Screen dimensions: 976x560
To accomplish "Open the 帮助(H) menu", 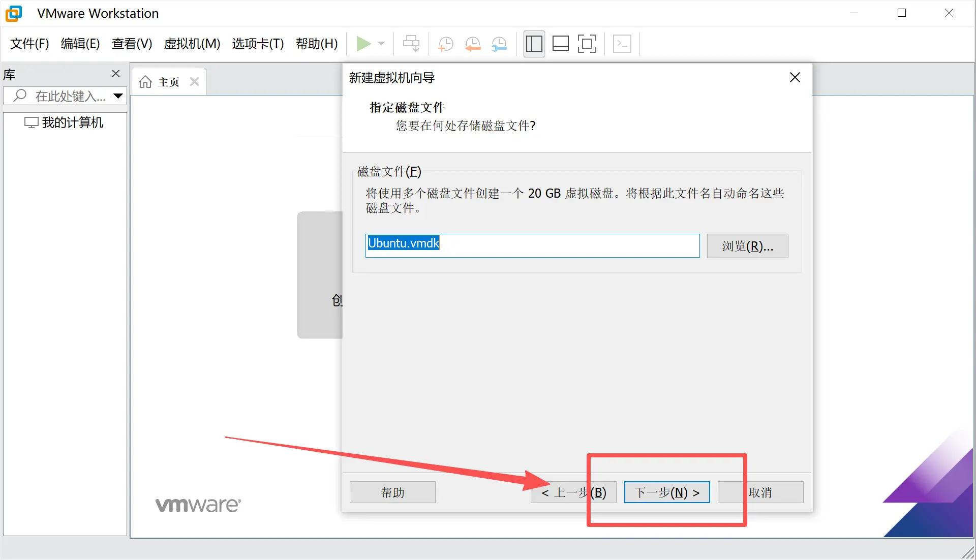I will click(x=317, y=44).
